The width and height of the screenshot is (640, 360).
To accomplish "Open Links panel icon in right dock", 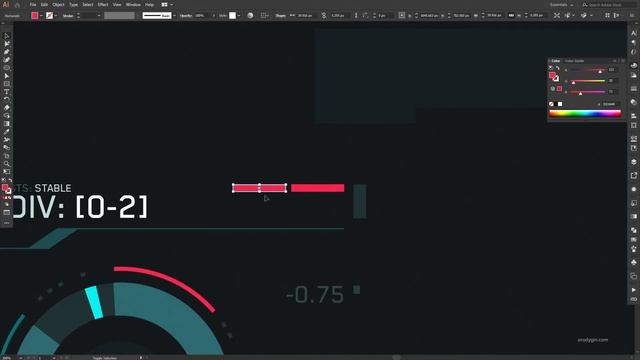I will pyautogui.click(x=633, y=299).
